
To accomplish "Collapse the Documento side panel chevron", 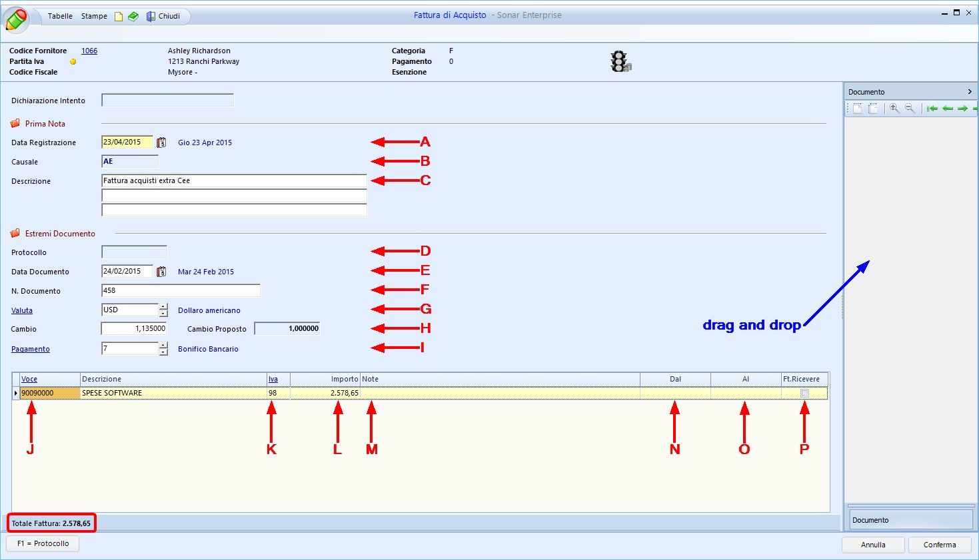I will pyautogui.click(x=970, y=92).
